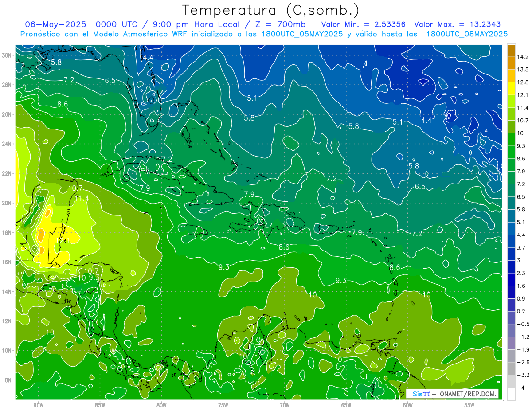
Task: Click the '30N' latitude axis label
Action: point(8,55)
